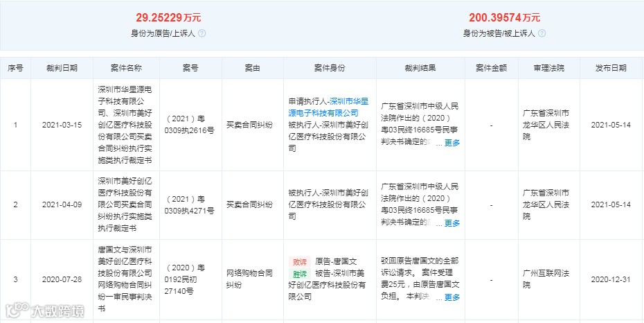Click help icon beside 身份为被告/被上诉人
This screenshot has height=323, width=644.
click(x=542, y=34)
